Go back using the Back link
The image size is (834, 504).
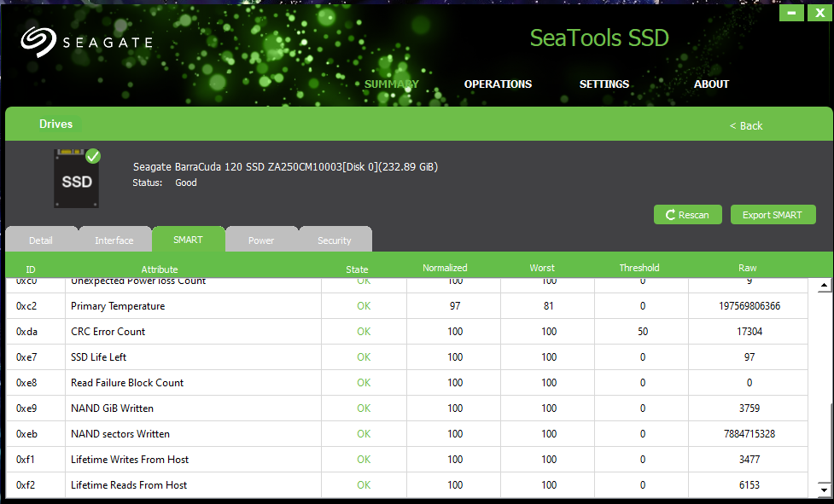(x=746, y=126)
